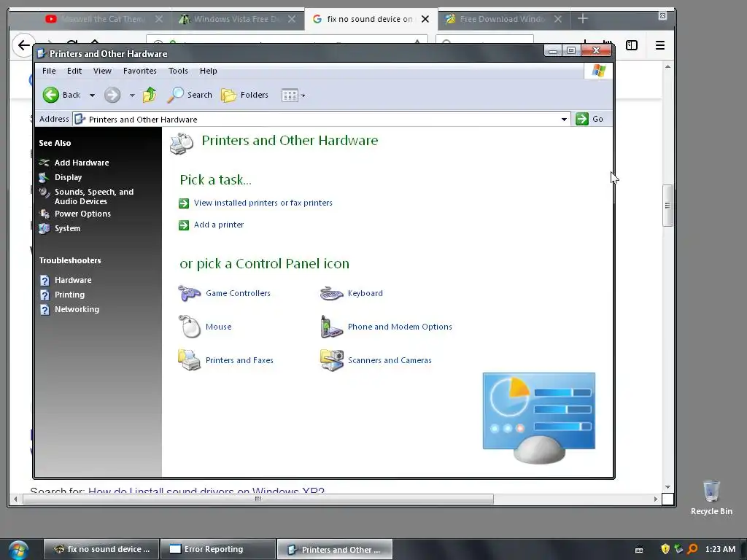
Task: Click the green Back arrow icon
Action: [50, 95]
